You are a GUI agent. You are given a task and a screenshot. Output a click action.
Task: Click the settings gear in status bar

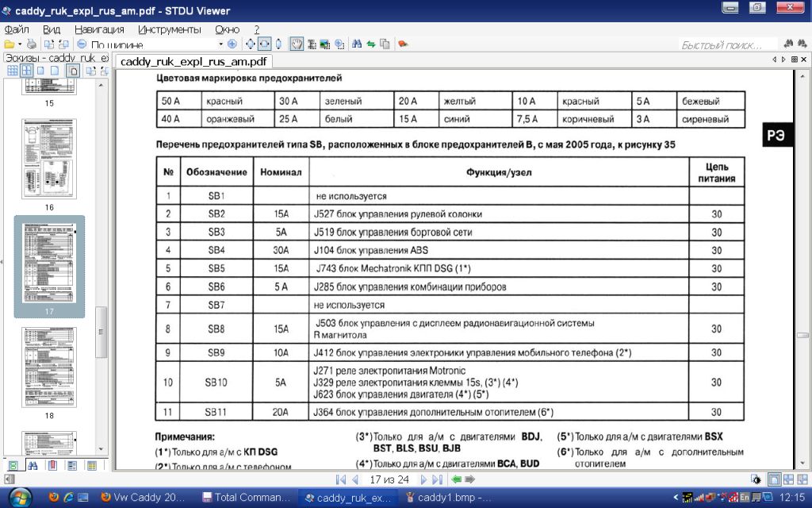[756, 479]
